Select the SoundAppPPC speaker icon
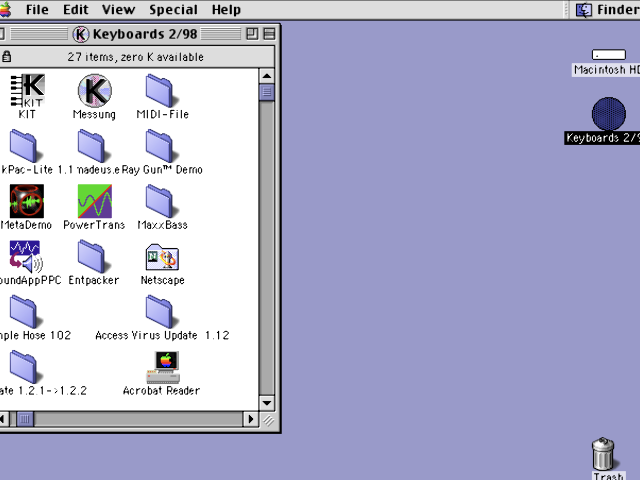Image resolution: width=640 pixels, height=480 pixels. pos(26,256)
